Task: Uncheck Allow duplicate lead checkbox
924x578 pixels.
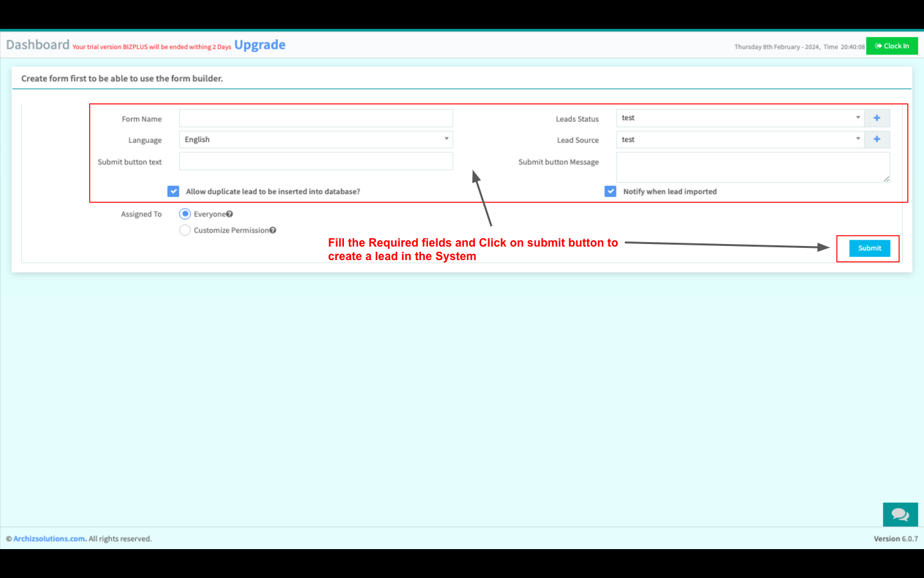Action: pos(173,191)
